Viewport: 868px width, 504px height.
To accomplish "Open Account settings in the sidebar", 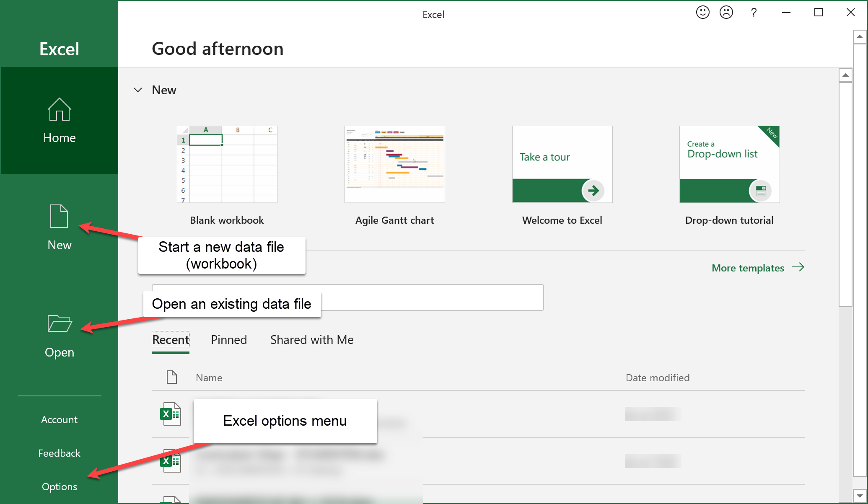I will (x=59, y=420).
